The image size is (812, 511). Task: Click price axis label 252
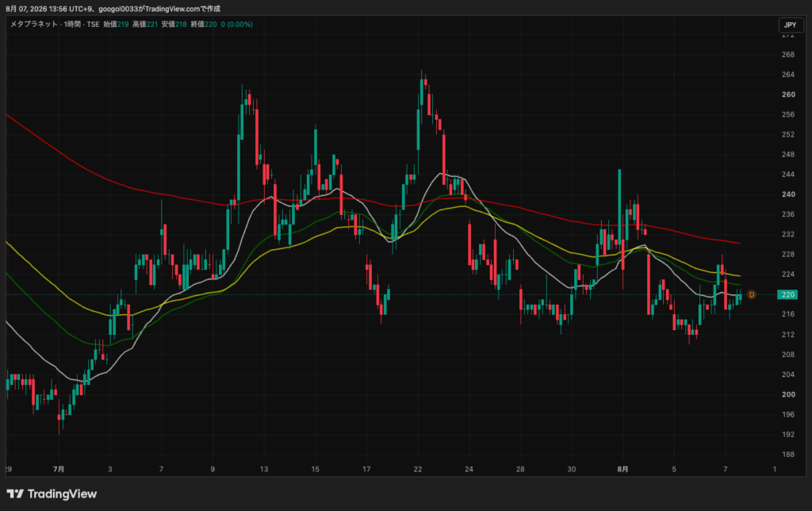click(x=788, y=134)
